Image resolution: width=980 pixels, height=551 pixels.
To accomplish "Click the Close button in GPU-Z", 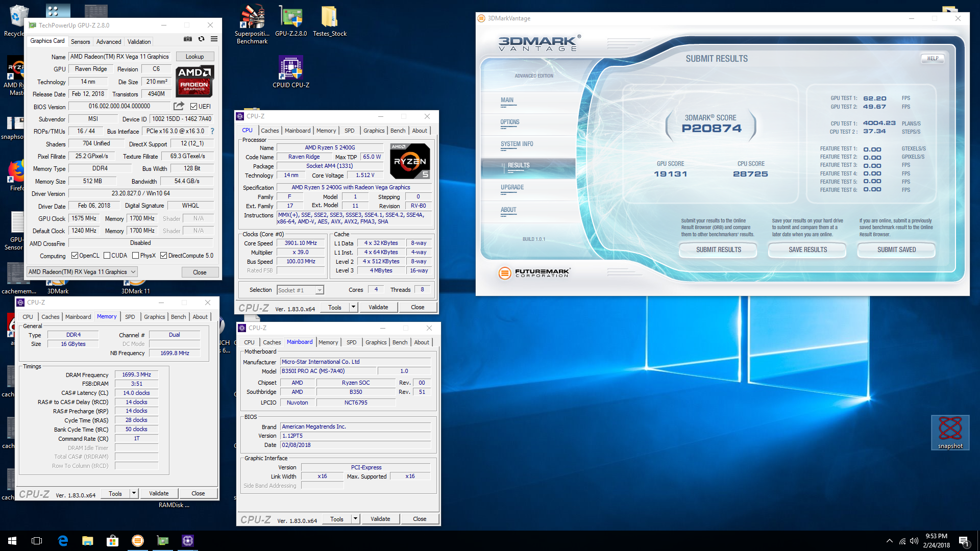I will click(x=200, y=272).
